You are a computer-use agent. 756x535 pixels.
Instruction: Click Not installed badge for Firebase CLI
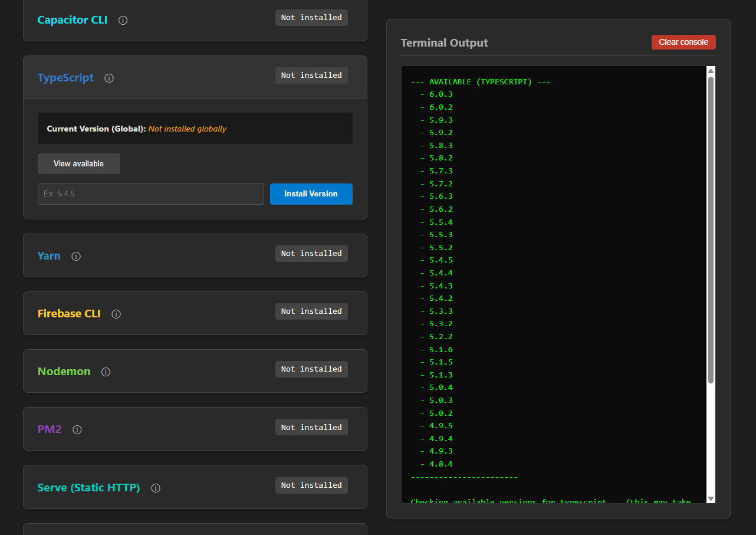[x=311, y=311]
